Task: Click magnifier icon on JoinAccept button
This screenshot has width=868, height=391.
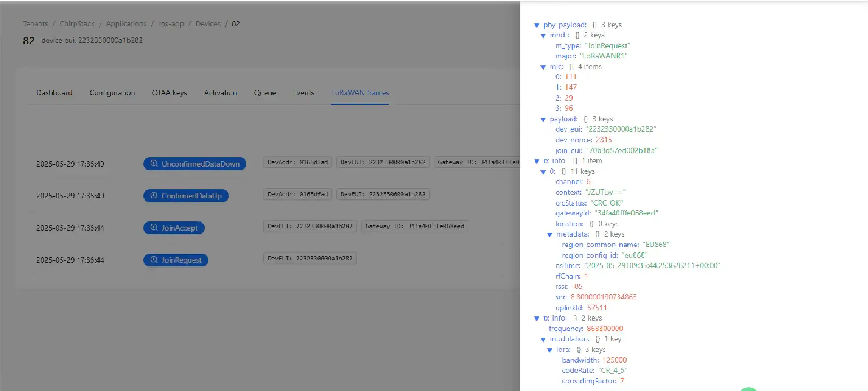Action: [x=154, y=228]
